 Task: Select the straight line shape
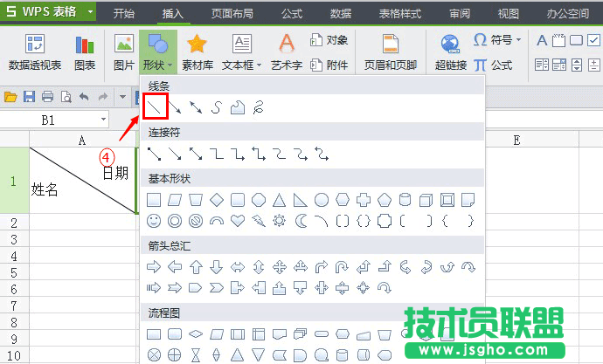[x=155, y=107]
